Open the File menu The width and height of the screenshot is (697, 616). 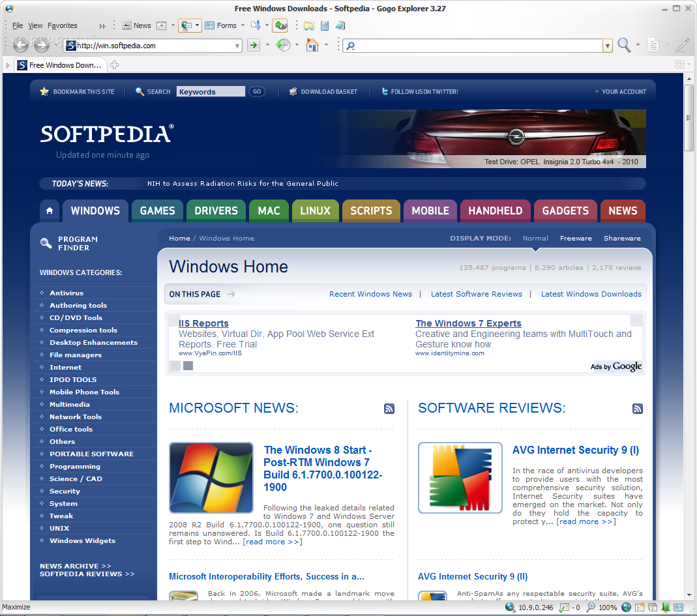(x=18, y=26)
